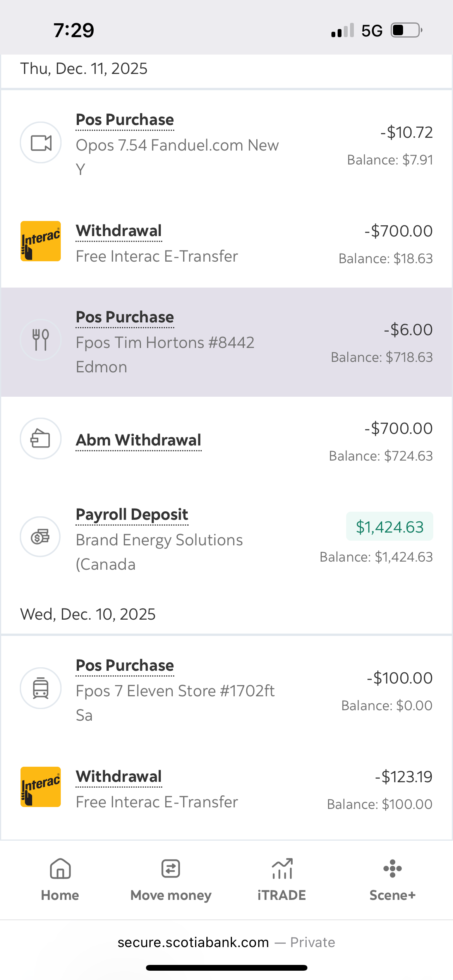
Task: Tap the Tim Hortons fork and knife icon
Action: click(41, 340)
